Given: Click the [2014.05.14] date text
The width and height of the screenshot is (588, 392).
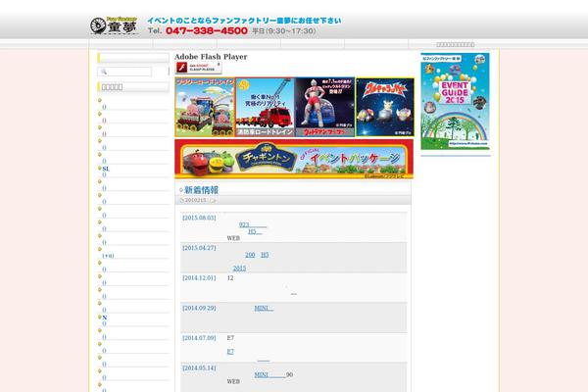Looking at the screenshot, I should 199,368.
